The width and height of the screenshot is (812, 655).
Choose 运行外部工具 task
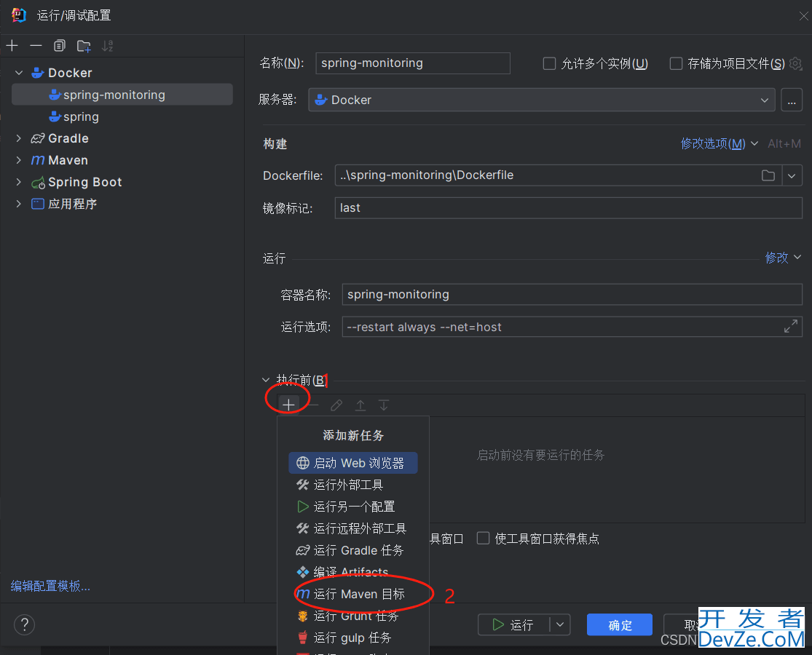[x=353, y=485]
